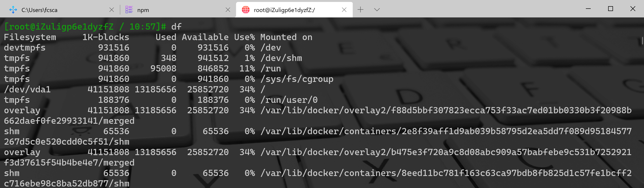644x188 pixels.
Task: Click the move-arrows icon on the C:\Users\fcsca tab
Action: [x=13, y=10]
